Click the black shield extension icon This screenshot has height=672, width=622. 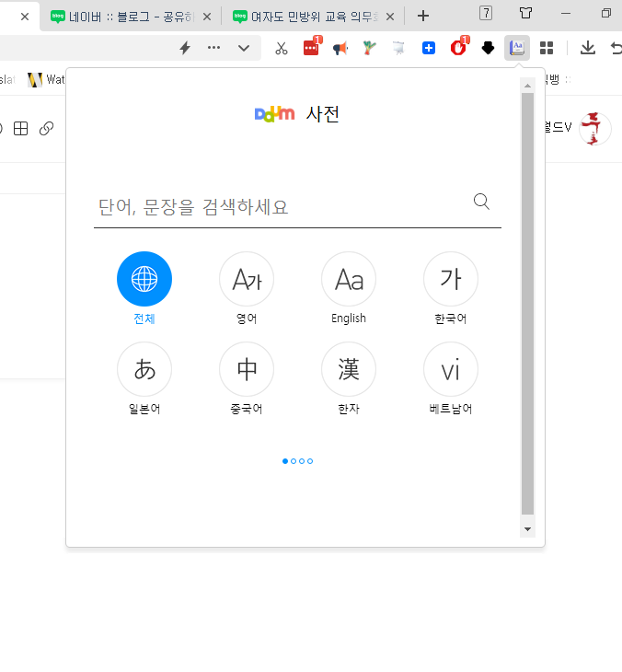pos(488,48)
